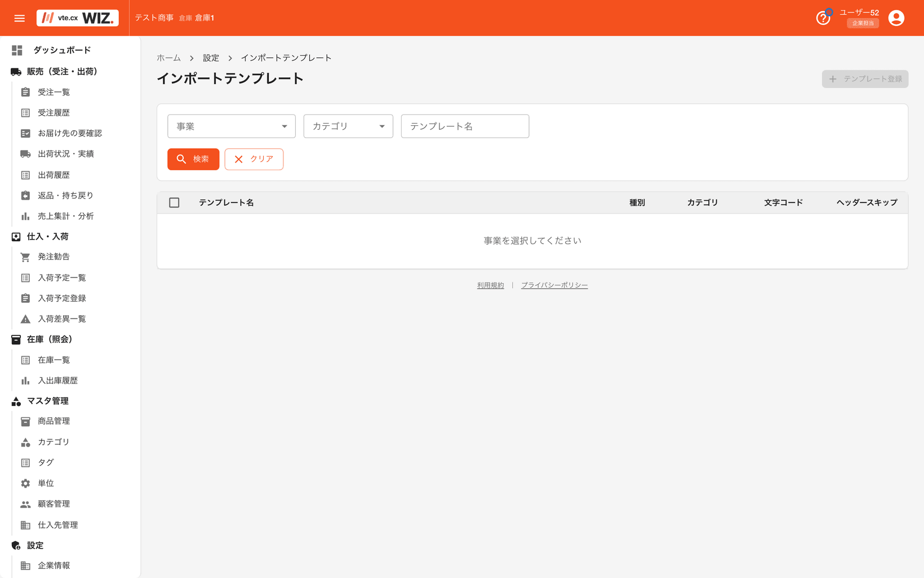This screenshot has height=578, width=924.
Task: Collapse the 設定 sidebar section
Action: point(35,545)
